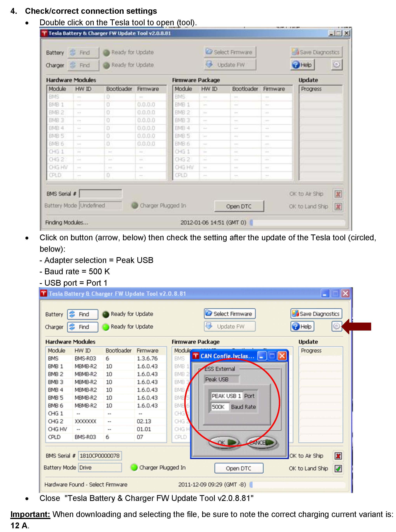Click BMS Serial # field showing 1810CP0000078
This screenshot has width=396, height=532.
pos(100,455)
